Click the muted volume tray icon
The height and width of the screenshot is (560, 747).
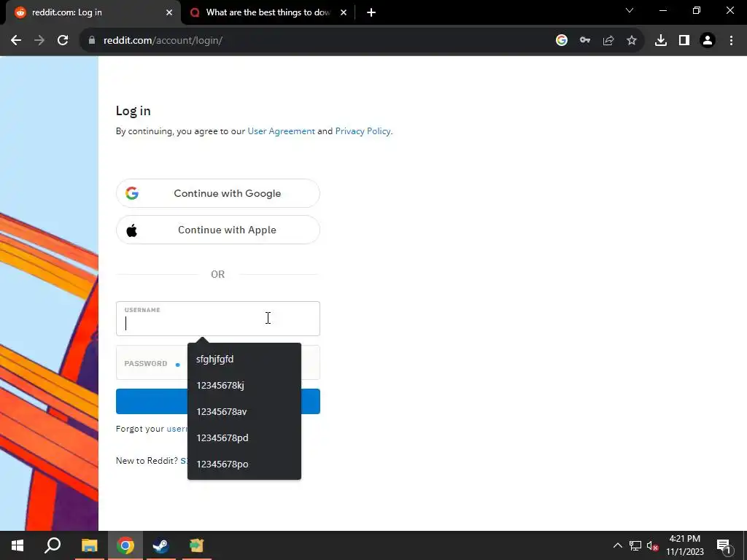(652, 545)
